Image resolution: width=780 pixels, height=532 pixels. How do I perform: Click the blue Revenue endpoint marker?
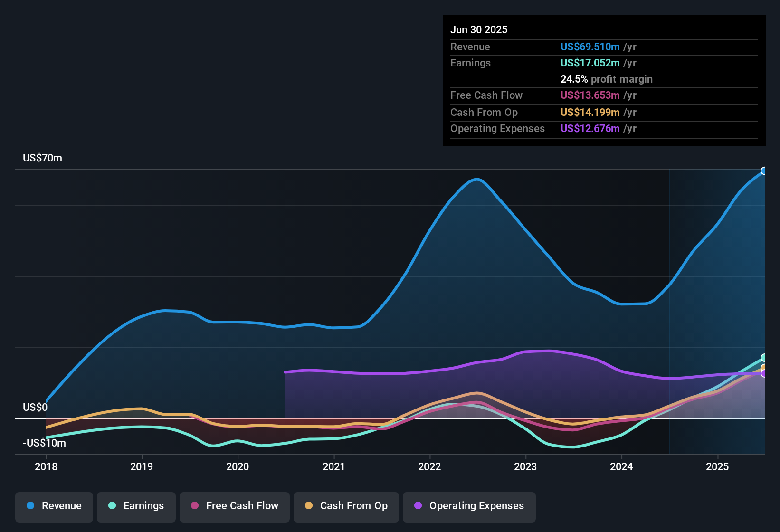[x=764, y=171]
